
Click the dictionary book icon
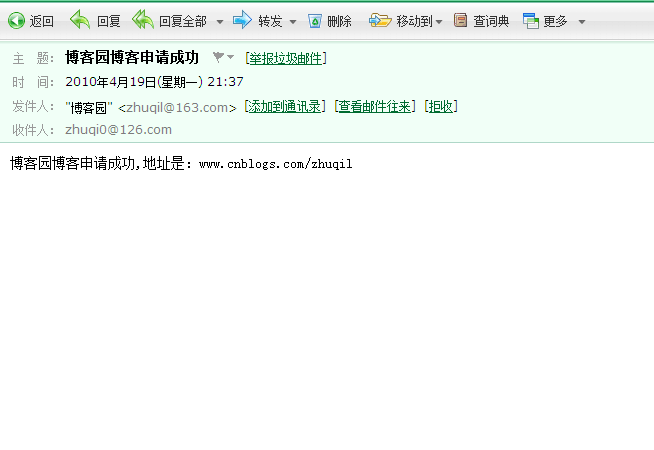click(x=460, y=20)
